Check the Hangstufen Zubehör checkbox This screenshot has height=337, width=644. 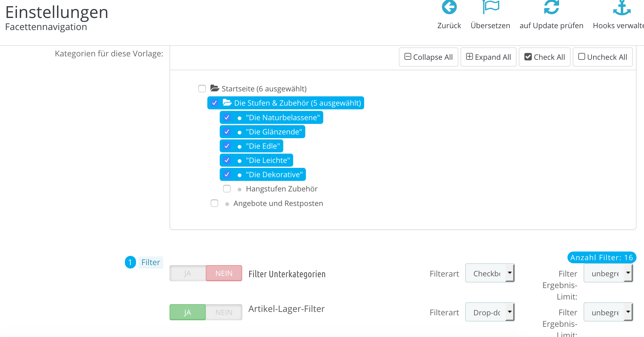(227, 189)
